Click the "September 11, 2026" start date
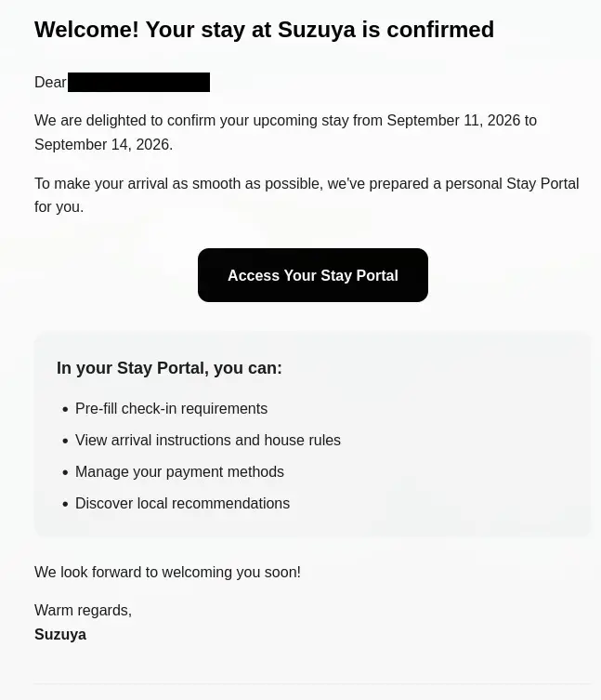 (453, 121)
